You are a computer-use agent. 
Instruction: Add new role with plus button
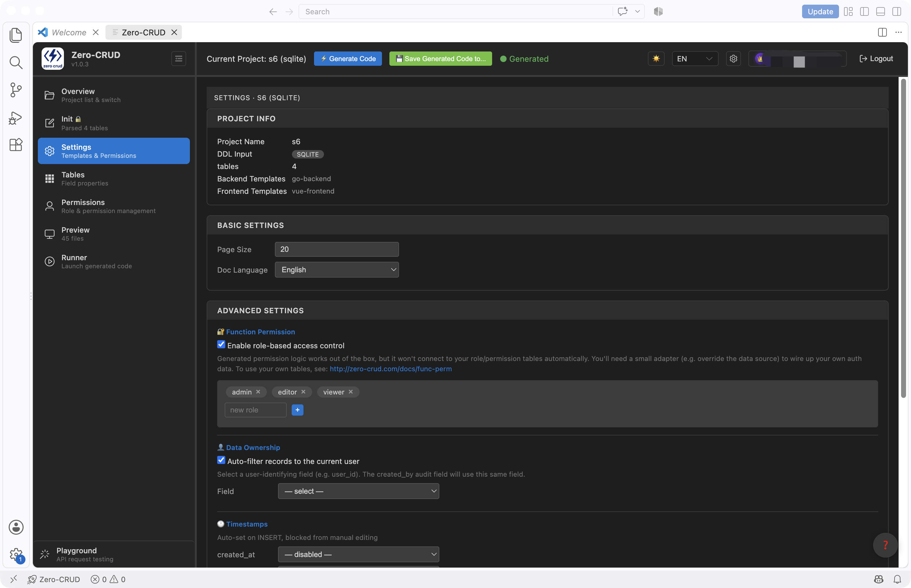[297, 410]
